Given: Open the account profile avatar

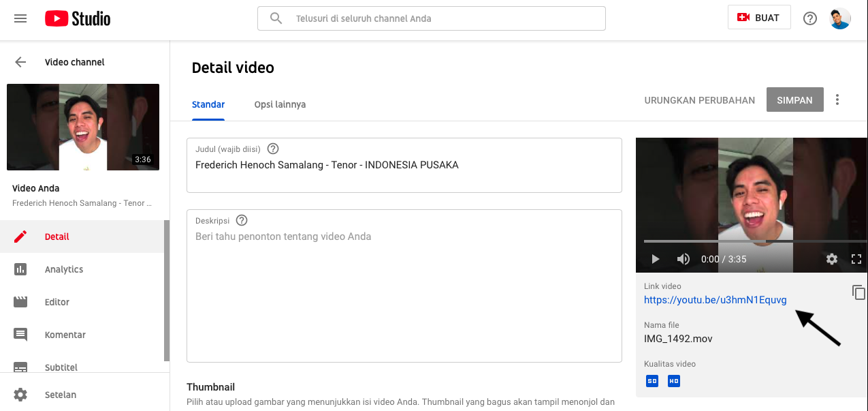Looking at the screenshot, I should coord(840,18).
